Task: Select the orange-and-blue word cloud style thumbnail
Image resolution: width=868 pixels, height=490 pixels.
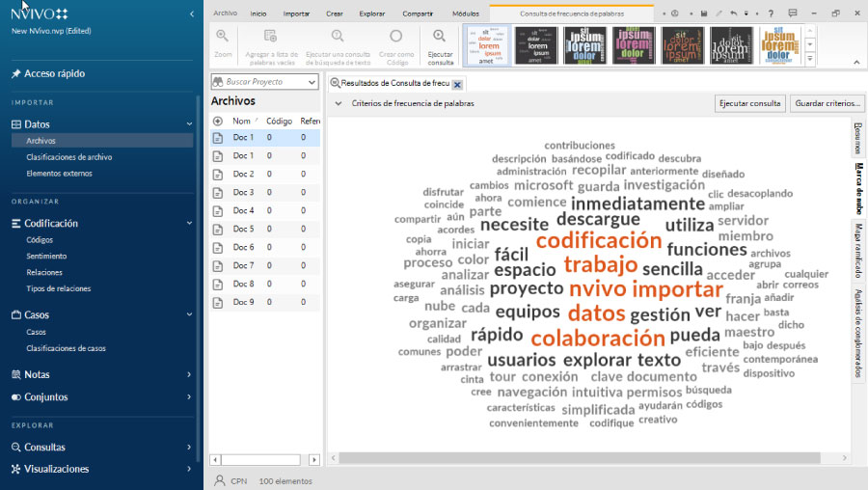Action: (x=779, y=46)
